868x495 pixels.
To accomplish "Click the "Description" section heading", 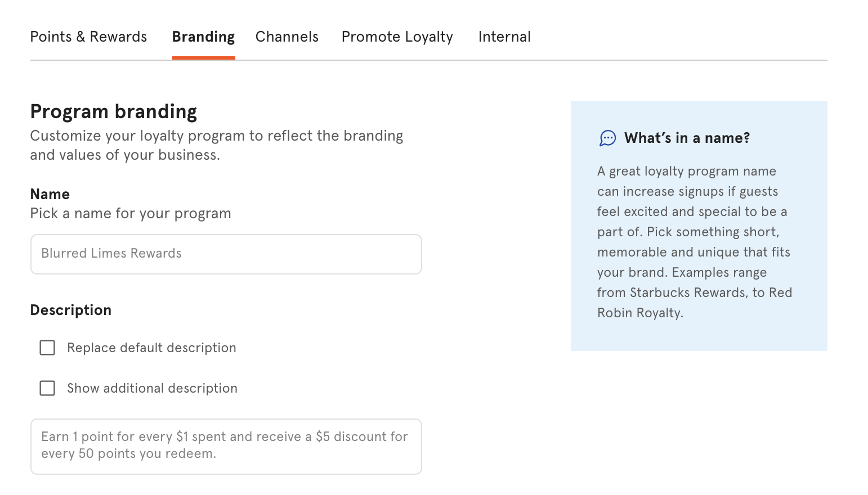I will 71,310.
